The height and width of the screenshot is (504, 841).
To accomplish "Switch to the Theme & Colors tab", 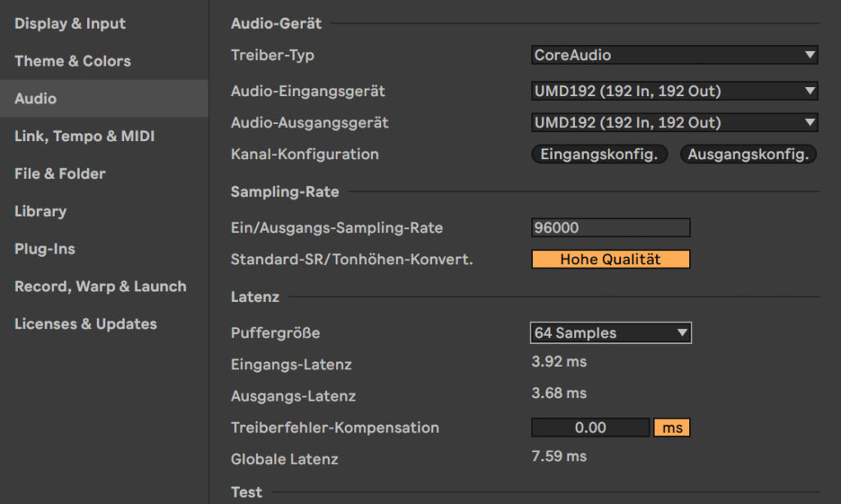I will (x=72, y=61).
